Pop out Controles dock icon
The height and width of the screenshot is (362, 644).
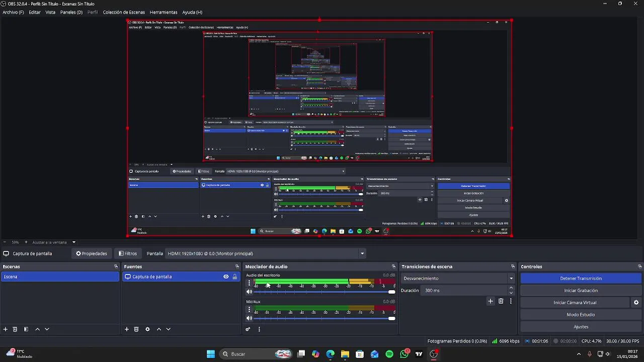pos(639,266)
